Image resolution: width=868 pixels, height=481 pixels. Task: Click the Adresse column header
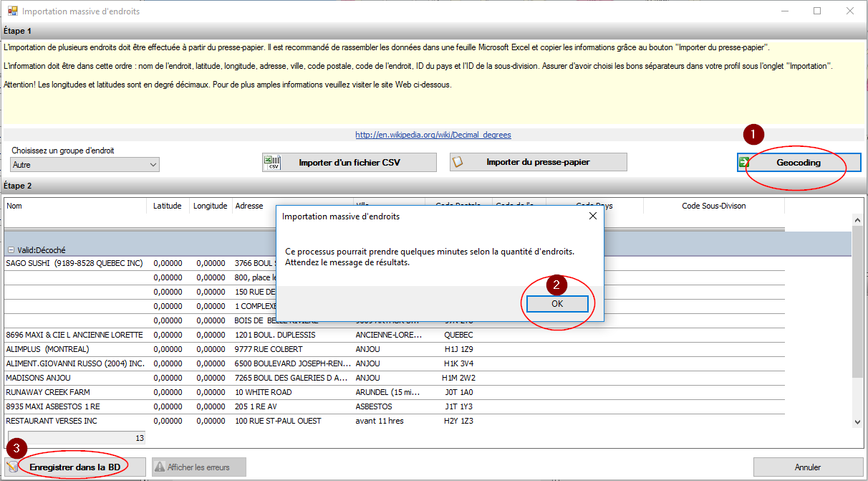coord(249,206)
